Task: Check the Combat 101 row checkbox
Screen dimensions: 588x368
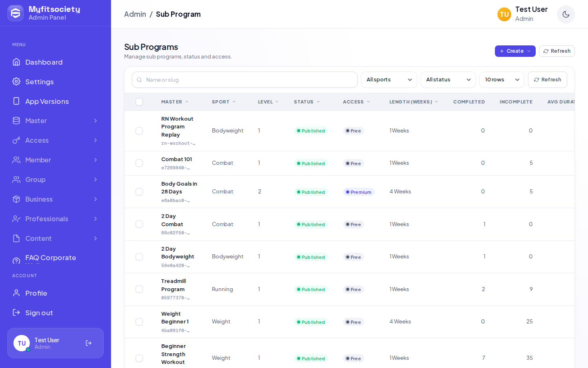Action: pos(139,163)
